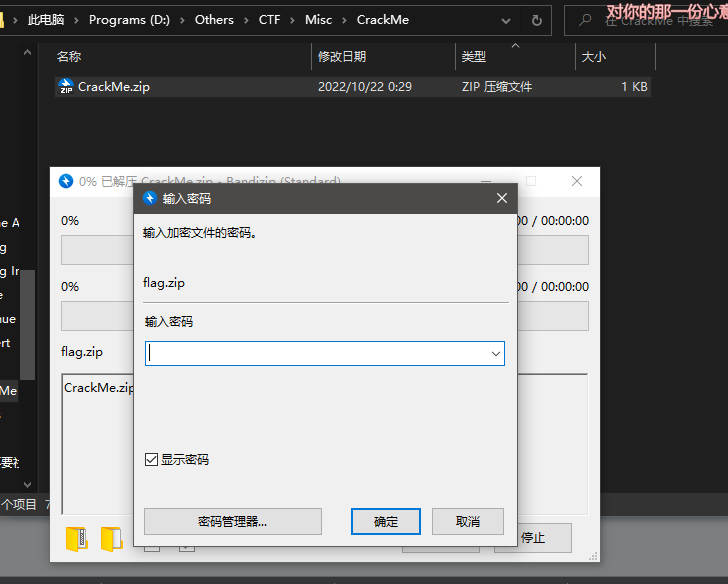This screenshot has width=728, height=584.
Task: Expand the password history dropdown arrow
Action: [x=495, y=354]
